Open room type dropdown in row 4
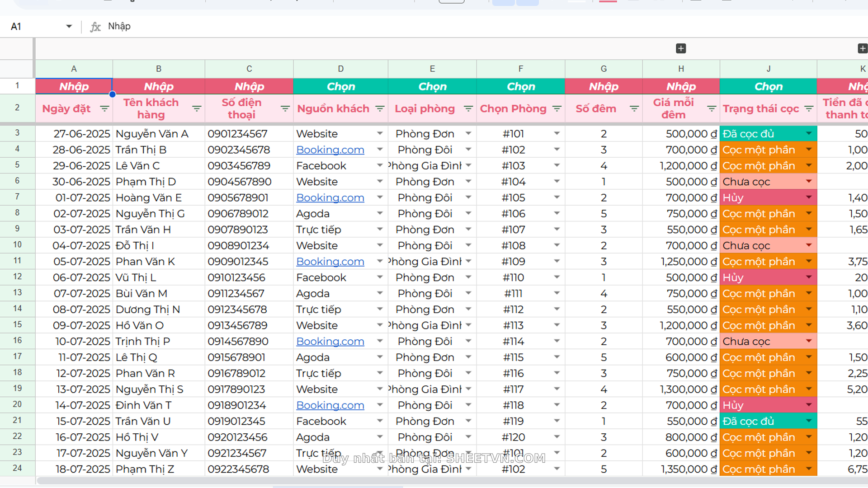The image size is (868, 488). (x=468, y=150)
